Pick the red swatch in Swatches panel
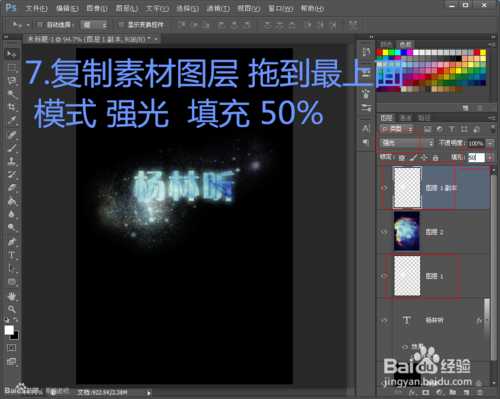The image size is (500, 399). [x=379, y=52]
